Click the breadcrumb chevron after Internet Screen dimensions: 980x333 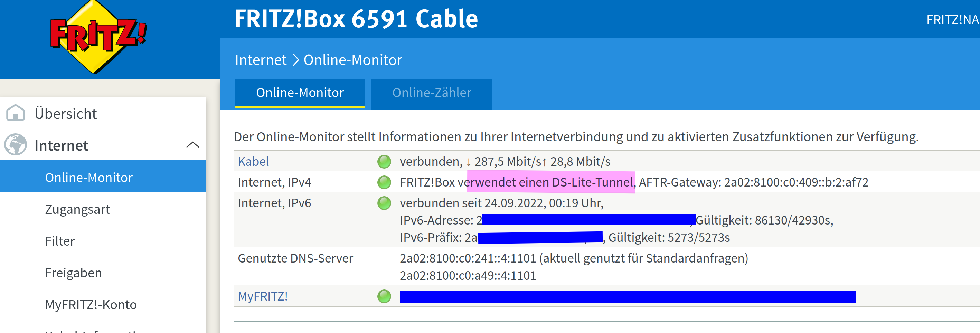[295, 60]
